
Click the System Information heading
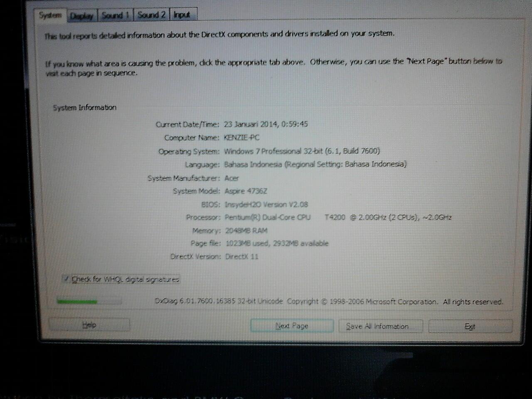[84, 107]
